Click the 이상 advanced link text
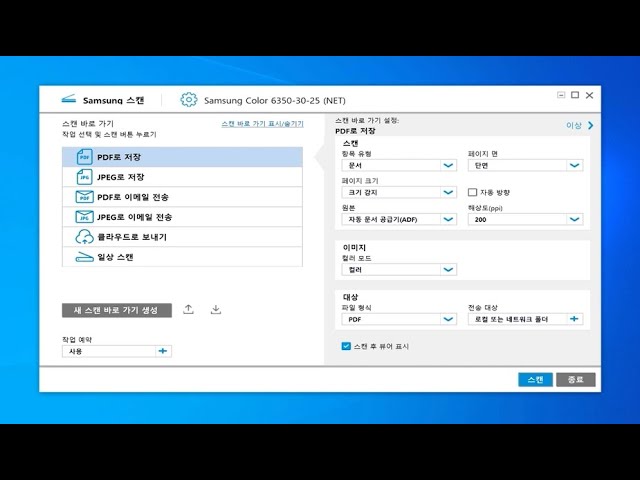Viewport: 640px width, 480px height. pos(573,126)
